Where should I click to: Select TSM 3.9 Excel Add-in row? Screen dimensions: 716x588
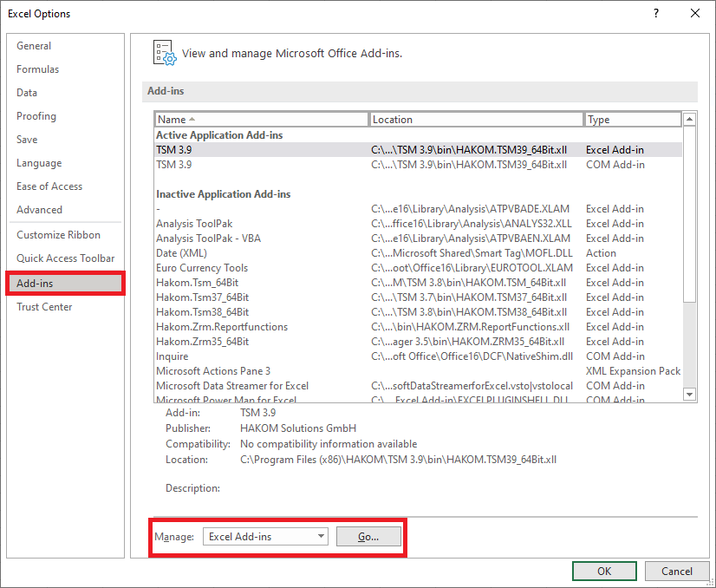419,150
